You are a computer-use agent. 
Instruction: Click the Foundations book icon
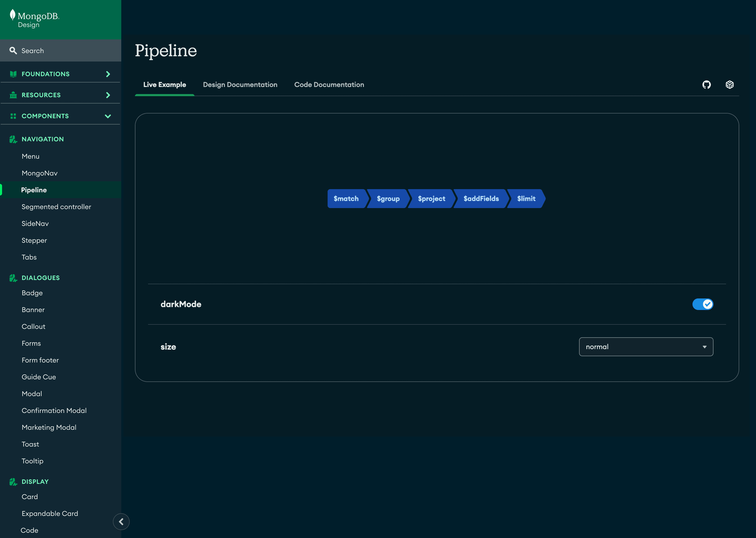13,74
